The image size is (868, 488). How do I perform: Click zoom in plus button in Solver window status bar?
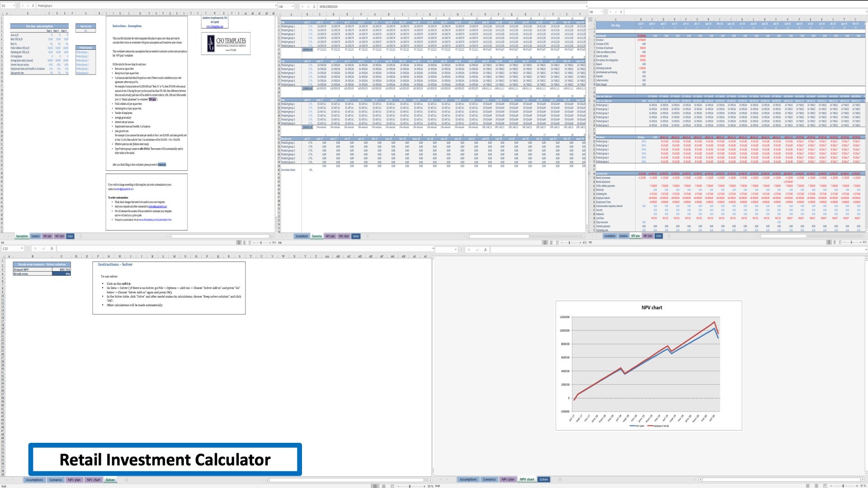pos(425,486)
